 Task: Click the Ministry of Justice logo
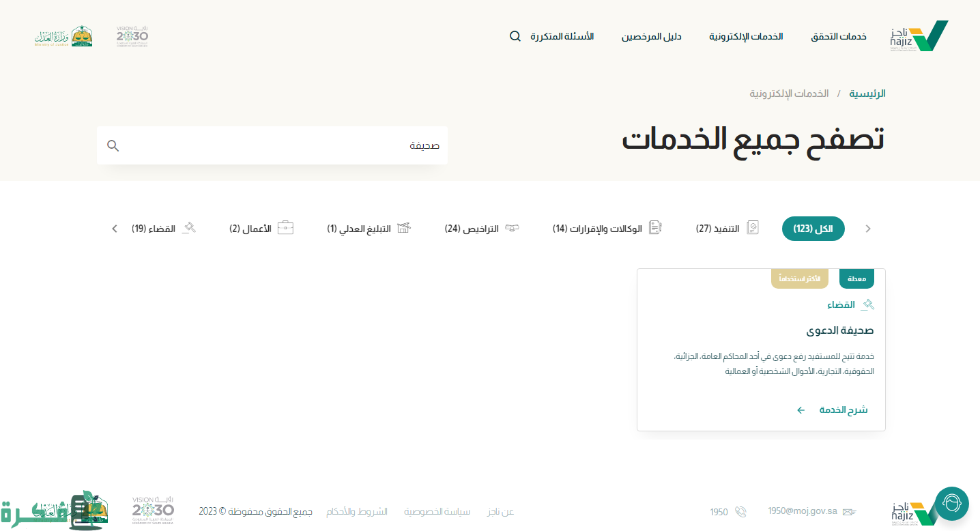[63, 36]
